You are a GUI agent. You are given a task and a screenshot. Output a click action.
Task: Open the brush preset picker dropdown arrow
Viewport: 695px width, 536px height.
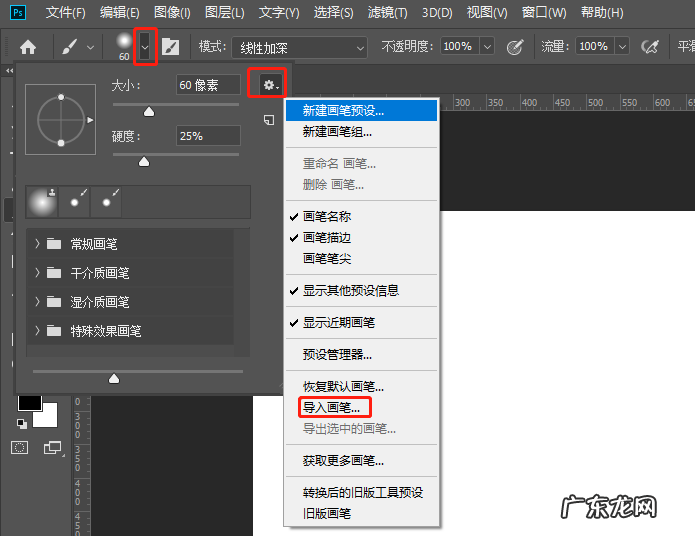[x=145, y=46]
